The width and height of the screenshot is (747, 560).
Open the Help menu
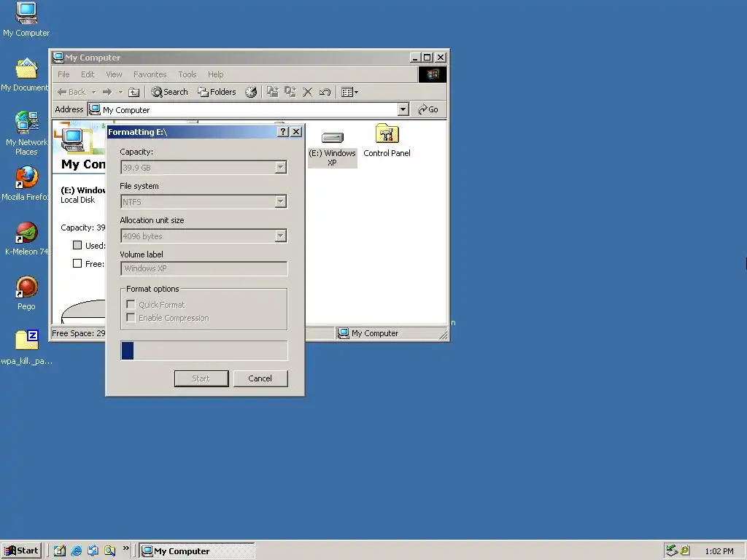point(215,74)
